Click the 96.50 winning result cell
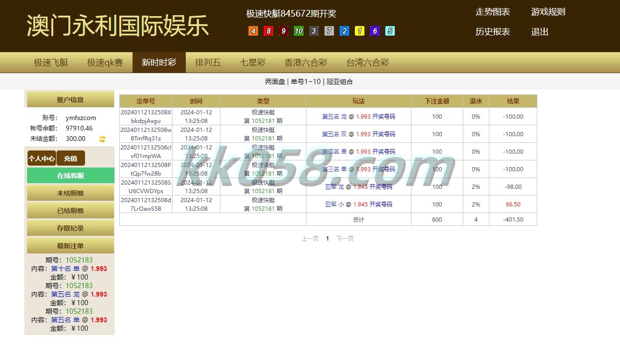 pyautogui.click(x=513, y=205)
